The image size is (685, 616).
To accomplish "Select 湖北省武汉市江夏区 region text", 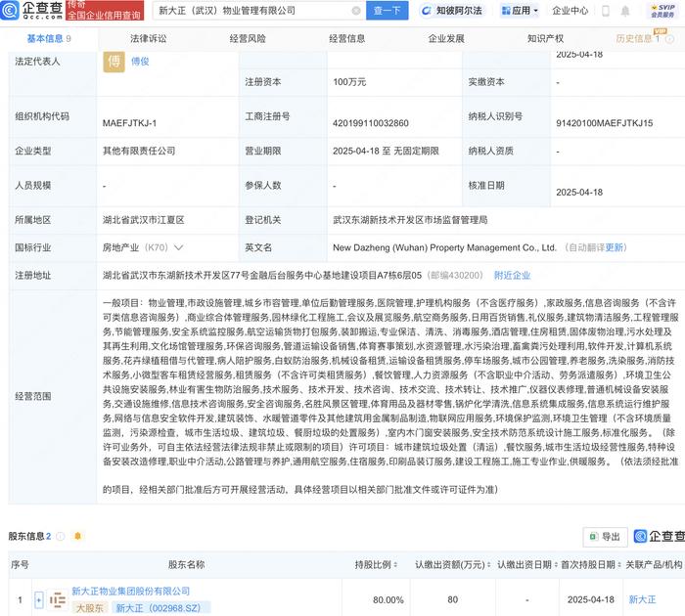I will tap(143, 220).
